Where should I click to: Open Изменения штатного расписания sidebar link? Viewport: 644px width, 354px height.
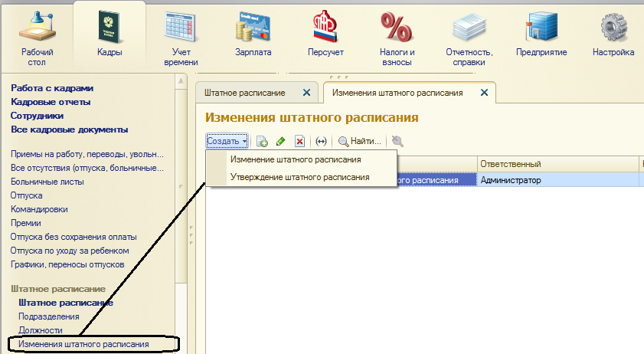click(83, 344)
